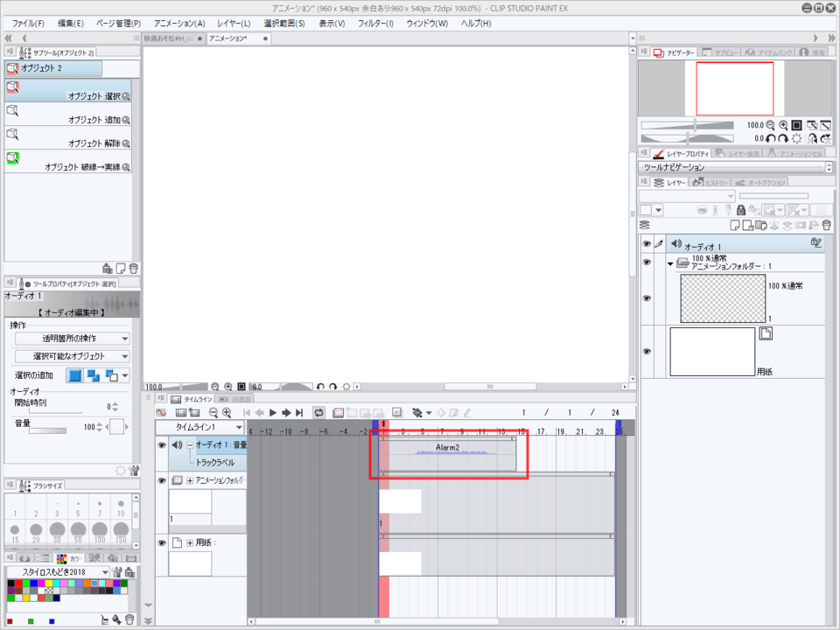Click the timeline zoom in magnifier

(x=227, y=412)
